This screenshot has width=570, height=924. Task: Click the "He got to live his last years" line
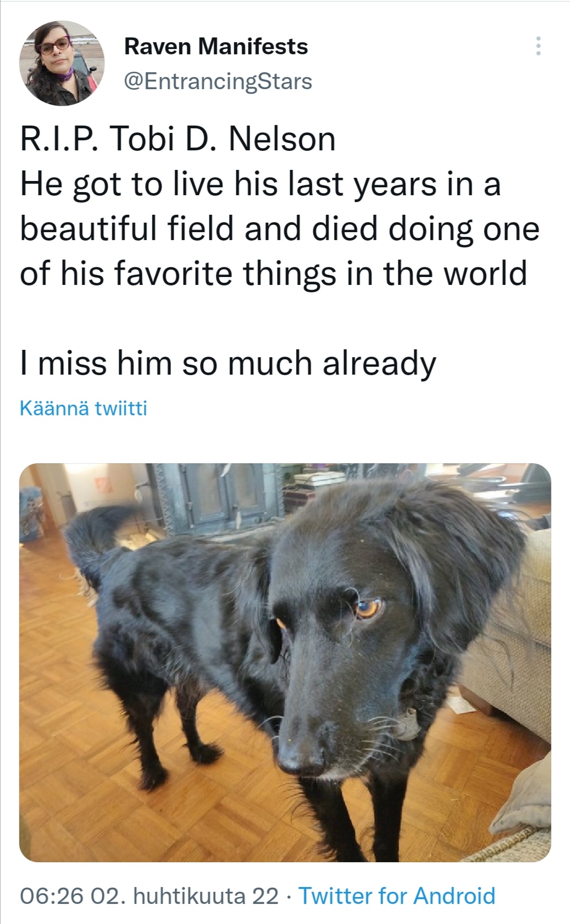[x=260, y=185]
